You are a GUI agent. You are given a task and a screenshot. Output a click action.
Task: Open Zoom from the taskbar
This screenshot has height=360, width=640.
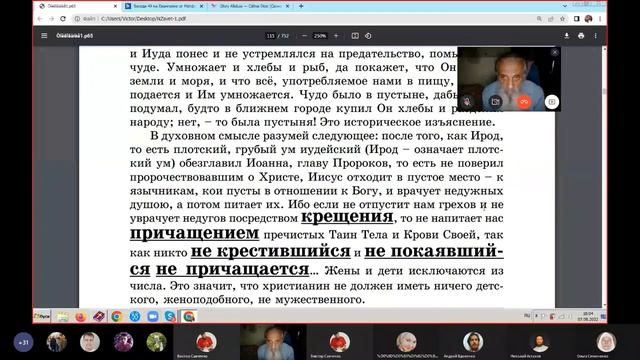153,316
